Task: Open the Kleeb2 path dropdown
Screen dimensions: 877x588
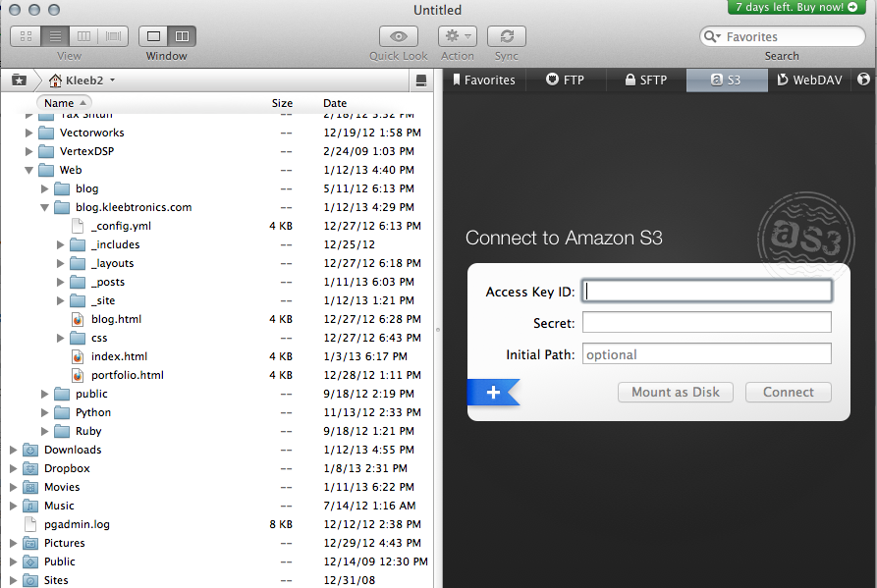Action: 82,80
